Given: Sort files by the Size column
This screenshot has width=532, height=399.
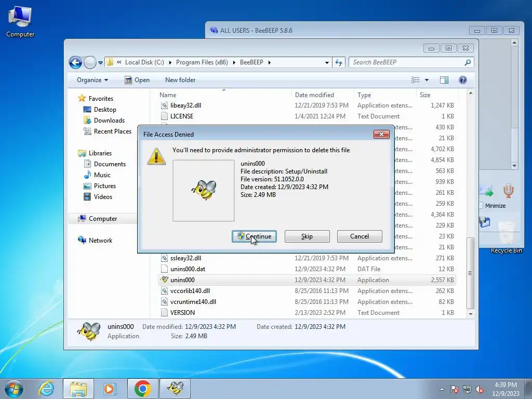Looking at the screenshot, I should (x=436, y=95).
